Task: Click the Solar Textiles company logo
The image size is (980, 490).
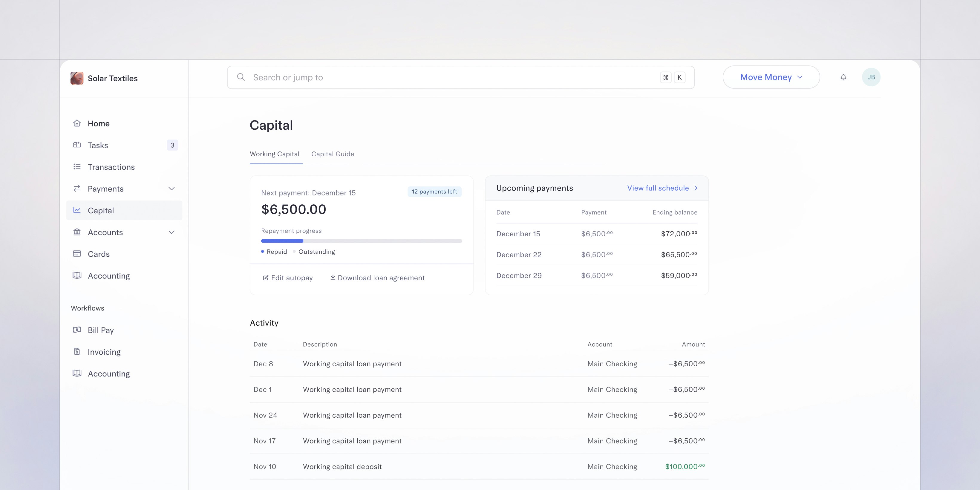Action: tap(77, 78)
